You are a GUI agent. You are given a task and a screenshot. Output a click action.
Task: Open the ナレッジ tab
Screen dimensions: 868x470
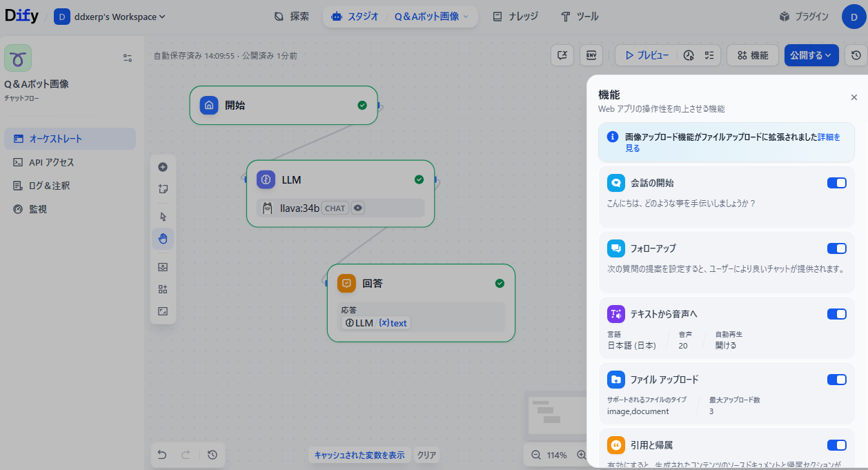(x=515, y=17)
